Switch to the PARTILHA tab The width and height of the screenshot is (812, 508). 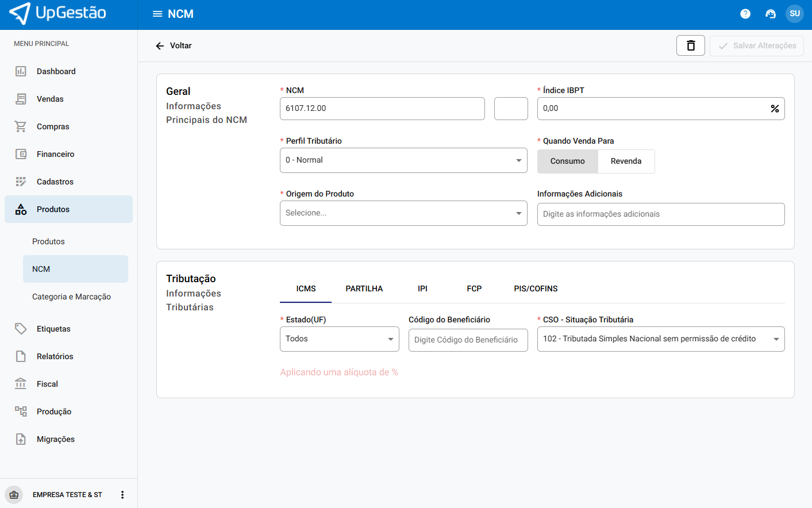tap(364, 288)
